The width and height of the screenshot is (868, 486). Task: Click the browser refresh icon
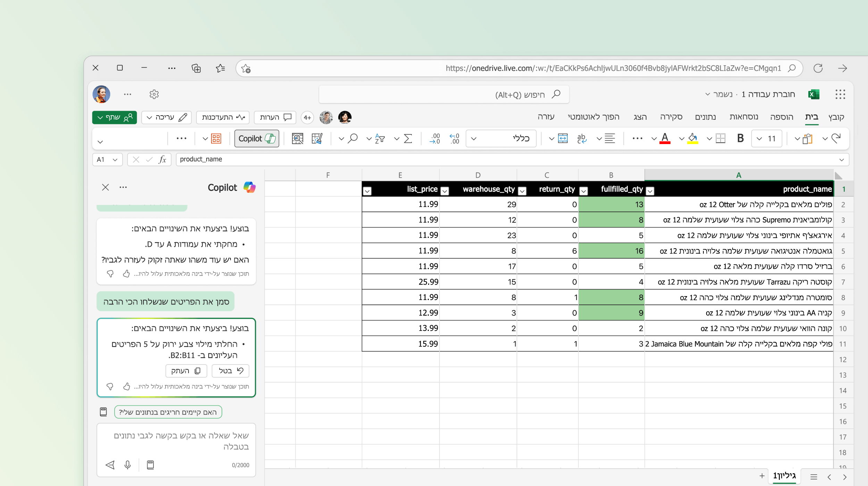tap(818, 68)
